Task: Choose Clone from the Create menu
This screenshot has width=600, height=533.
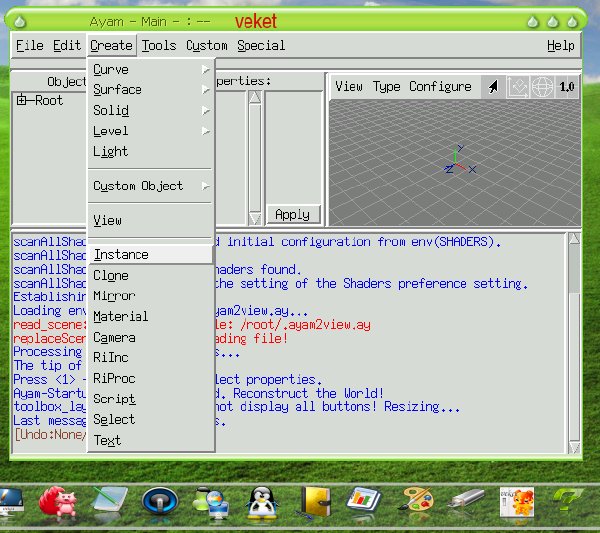Action: click(150, 275)
